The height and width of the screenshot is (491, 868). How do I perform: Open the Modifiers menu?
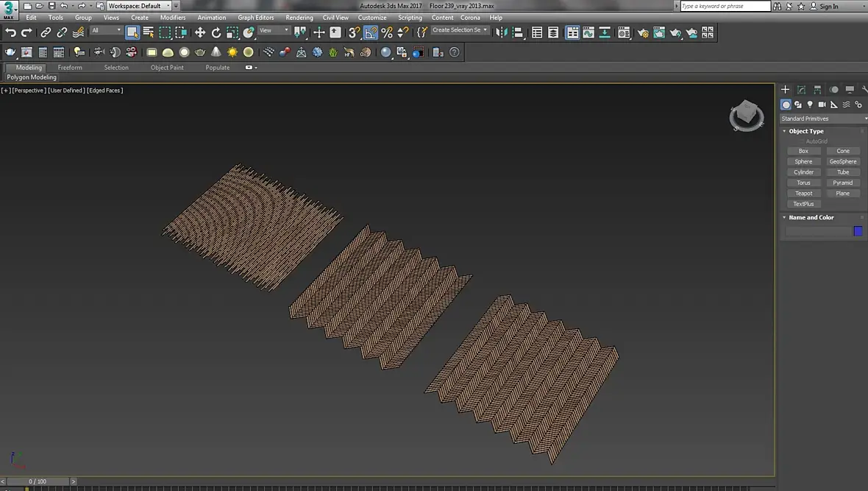tap(173, 18)
